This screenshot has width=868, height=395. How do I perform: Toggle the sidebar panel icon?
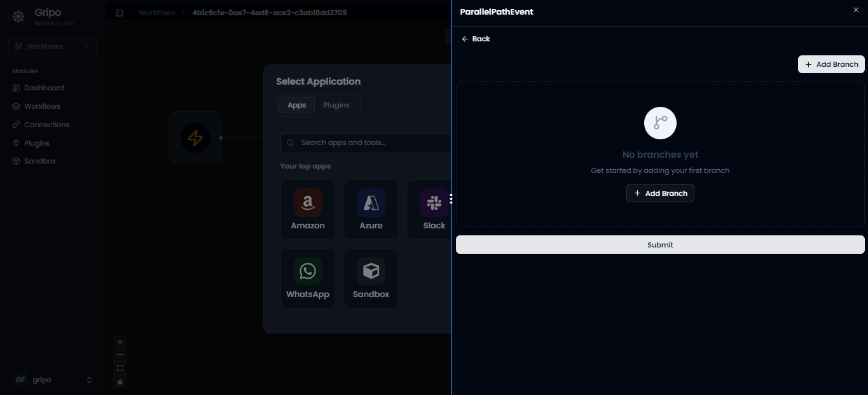click(x=119, y=13)
